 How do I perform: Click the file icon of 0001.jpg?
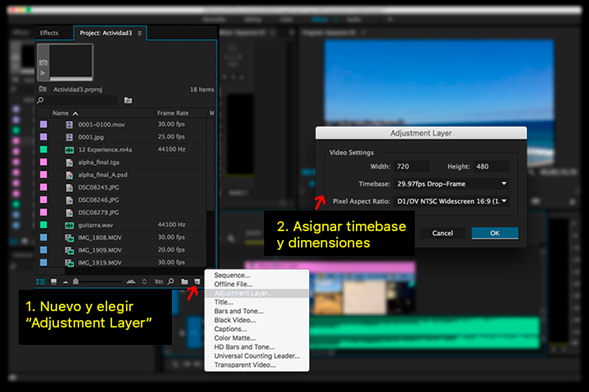[x=69, y=137]
